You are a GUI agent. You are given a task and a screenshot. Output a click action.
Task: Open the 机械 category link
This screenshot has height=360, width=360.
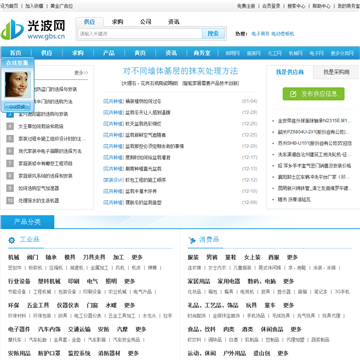[x=14, y=257]
